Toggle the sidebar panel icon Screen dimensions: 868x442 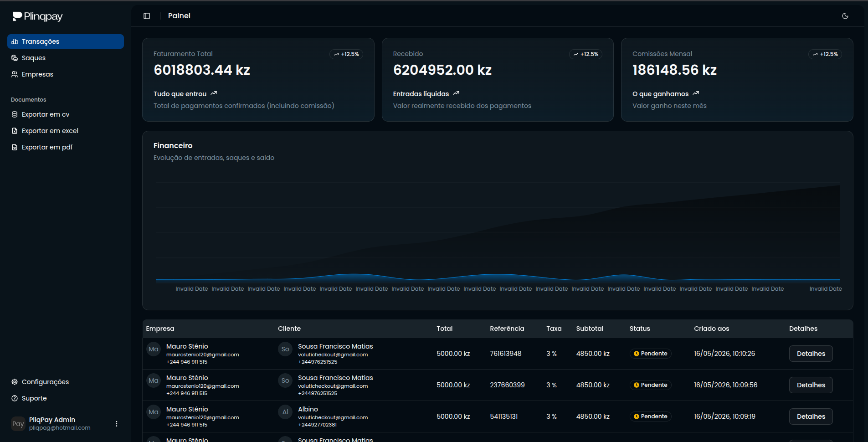click(x=147, y=16)
